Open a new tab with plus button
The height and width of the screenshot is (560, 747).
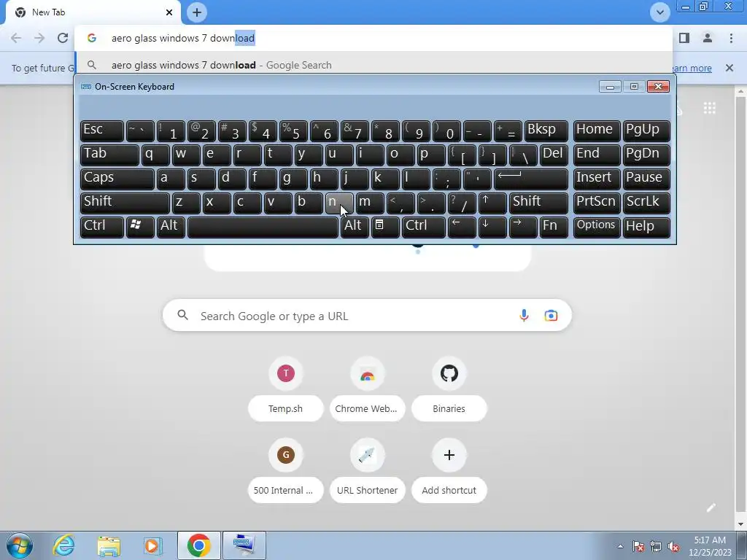197,12
